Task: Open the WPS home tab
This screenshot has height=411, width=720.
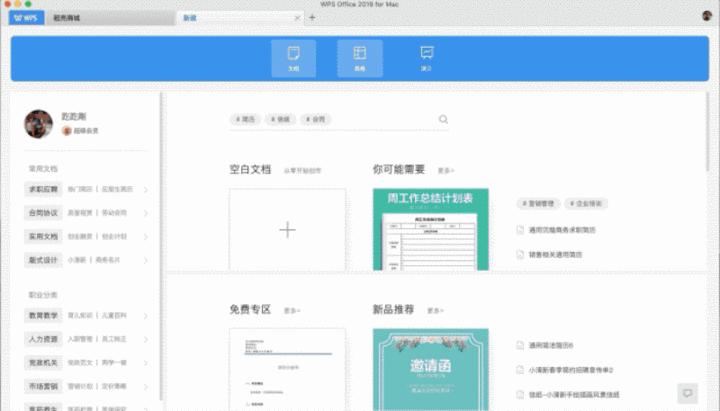Action: click(26, 18)
